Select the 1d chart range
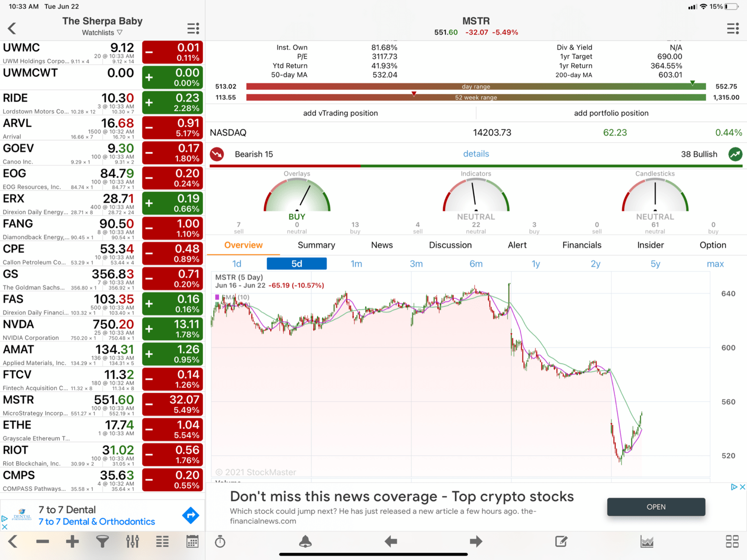 click(237, 264)
